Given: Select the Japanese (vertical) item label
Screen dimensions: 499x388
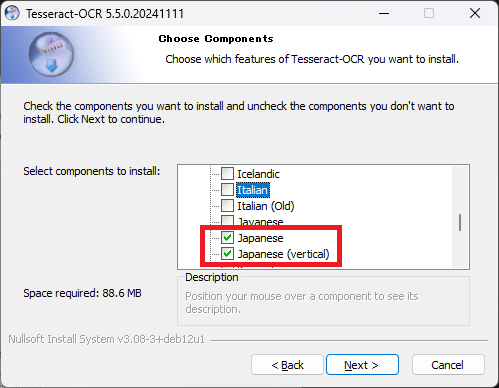Looking at the screenshot, I should click(x=283, y=254).
